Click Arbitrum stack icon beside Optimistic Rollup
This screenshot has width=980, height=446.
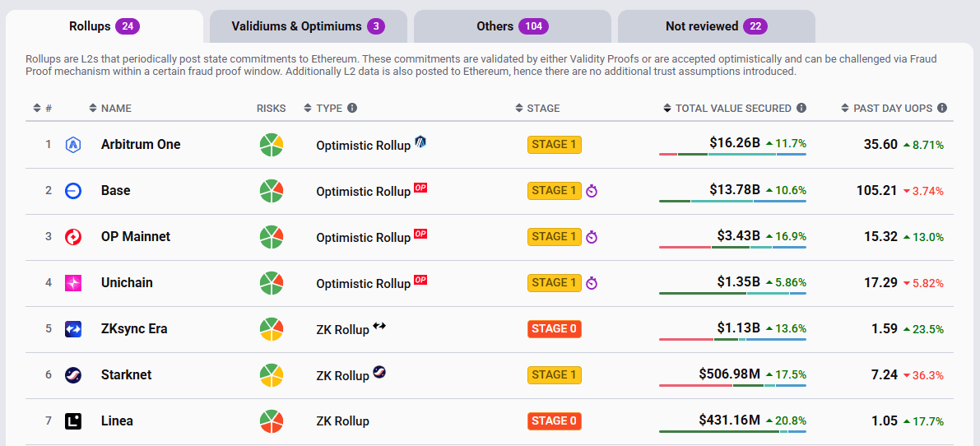pyautogui.click(x=420, y=142)
